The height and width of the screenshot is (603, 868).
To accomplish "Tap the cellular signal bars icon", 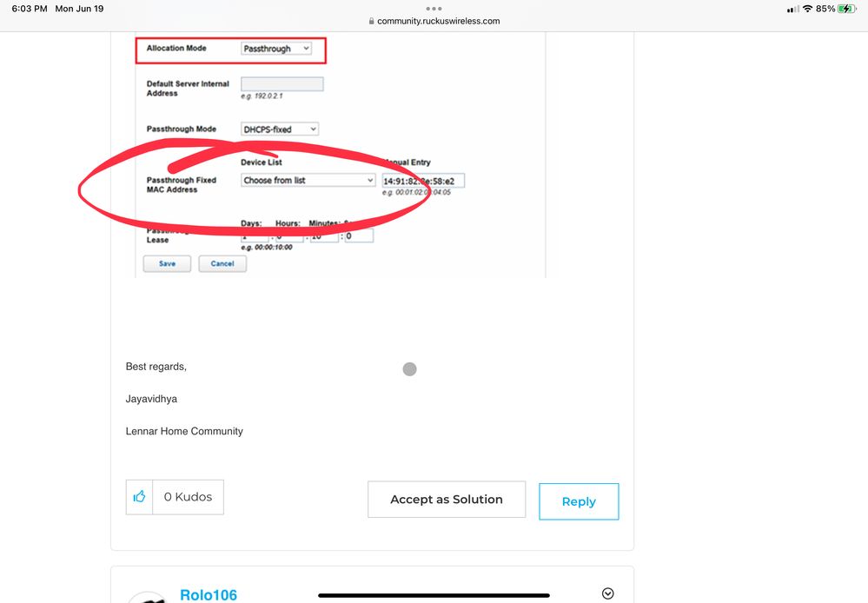I will pos(792,9).
